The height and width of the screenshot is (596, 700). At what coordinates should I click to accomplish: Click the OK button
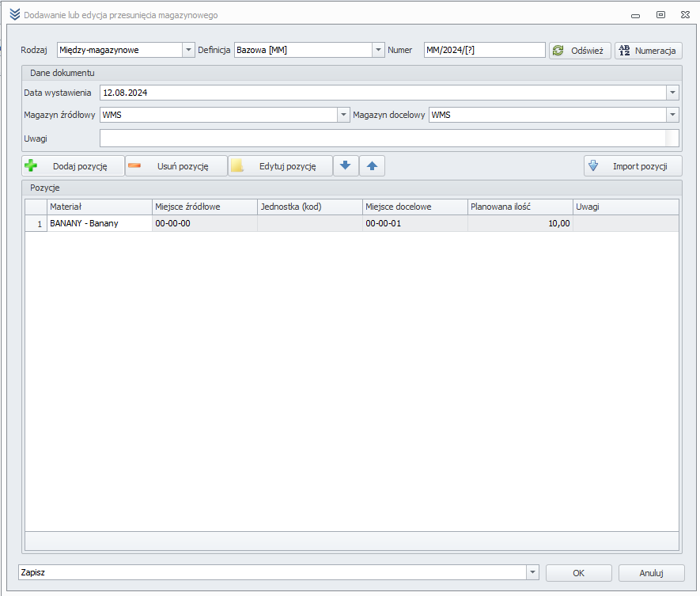tap(578, 573)
